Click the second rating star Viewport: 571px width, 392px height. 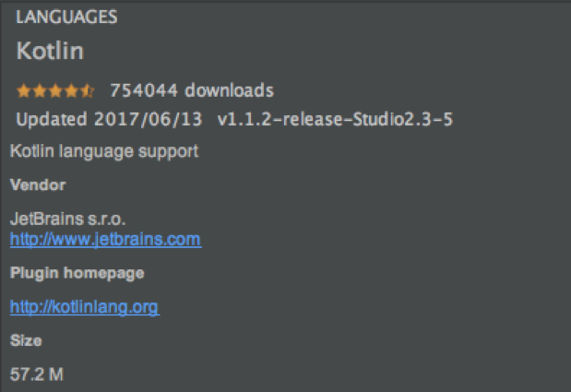coord(40,90)
